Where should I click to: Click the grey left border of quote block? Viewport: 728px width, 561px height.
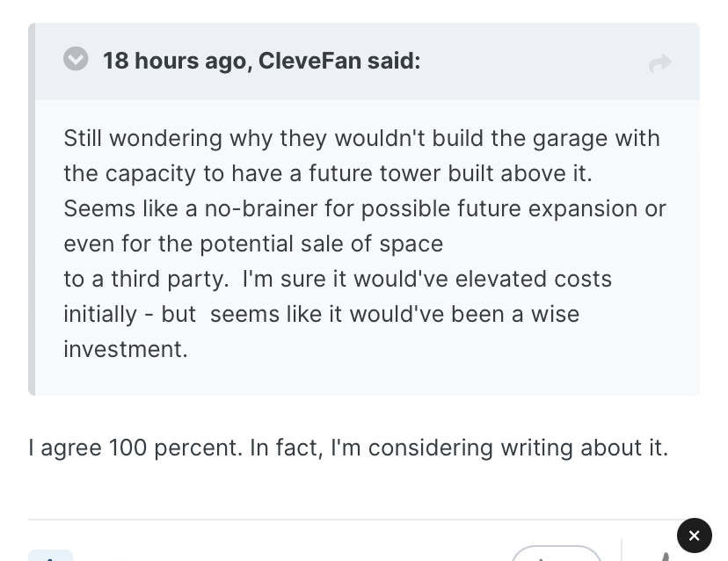point(32,209)
